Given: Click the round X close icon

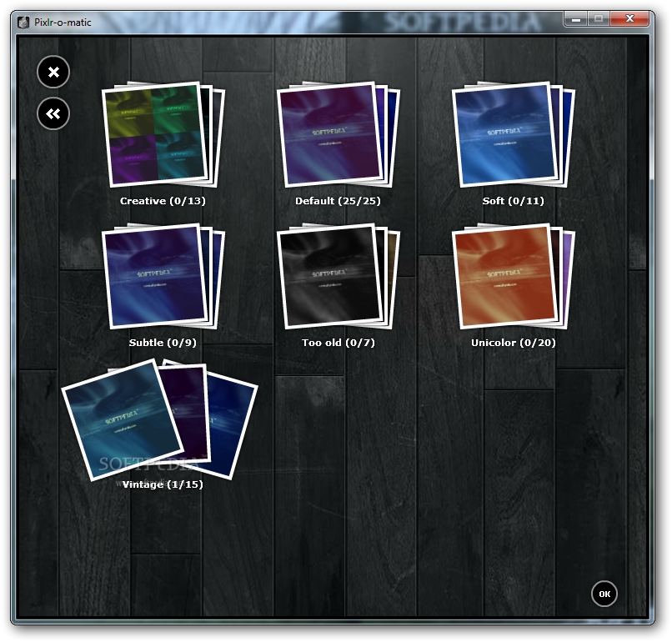Looking at the screenshot, I should pyautogui.click(x=53, y=72).
